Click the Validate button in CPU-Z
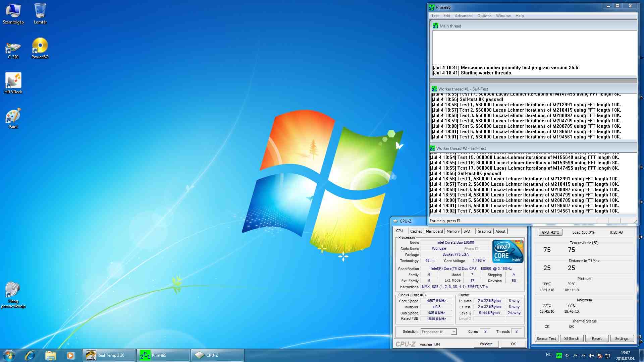Screen dimensions: 644x362 point(486,344)
